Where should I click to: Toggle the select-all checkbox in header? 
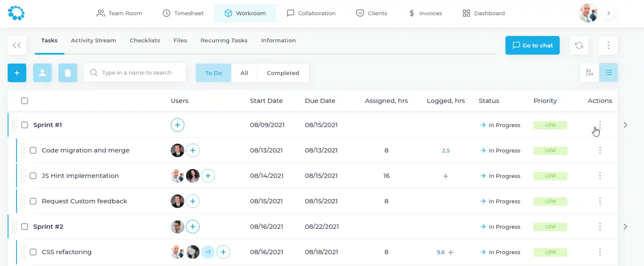point(25,101)
